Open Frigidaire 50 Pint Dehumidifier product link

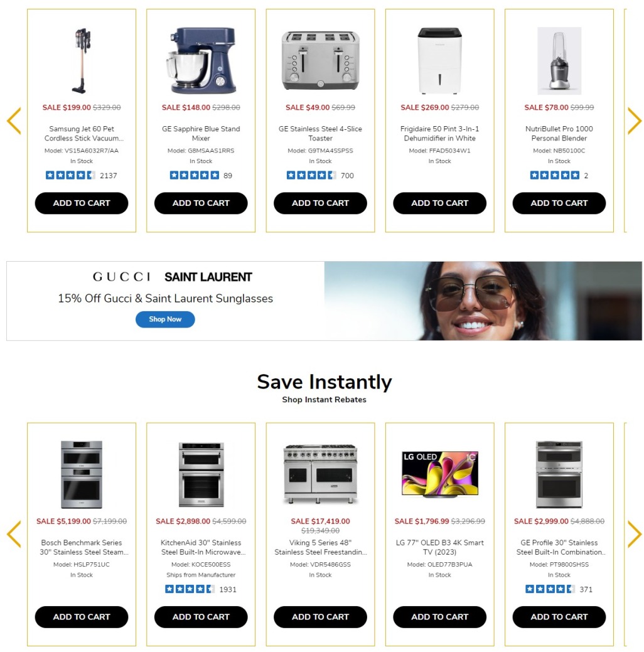click(x=440, y=134)
